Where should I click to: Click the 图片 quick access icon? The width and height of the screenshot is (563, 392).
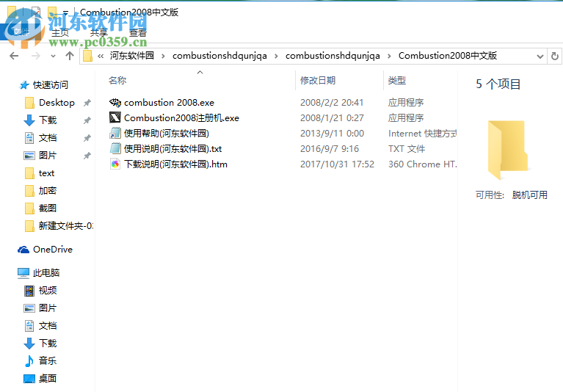(x=29, y=156)
